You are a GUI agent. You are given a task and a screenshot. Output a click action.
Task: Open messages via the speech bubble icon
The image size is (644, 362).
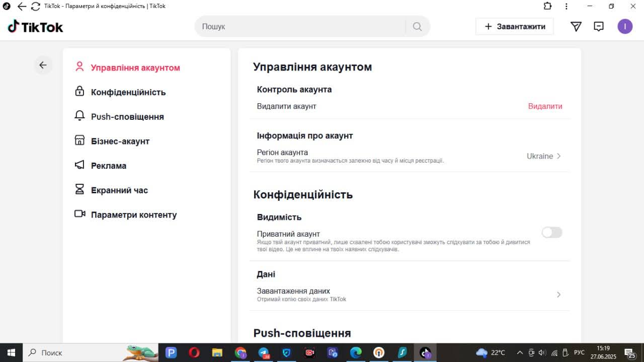pyautogui.click(x=599, y=26)
